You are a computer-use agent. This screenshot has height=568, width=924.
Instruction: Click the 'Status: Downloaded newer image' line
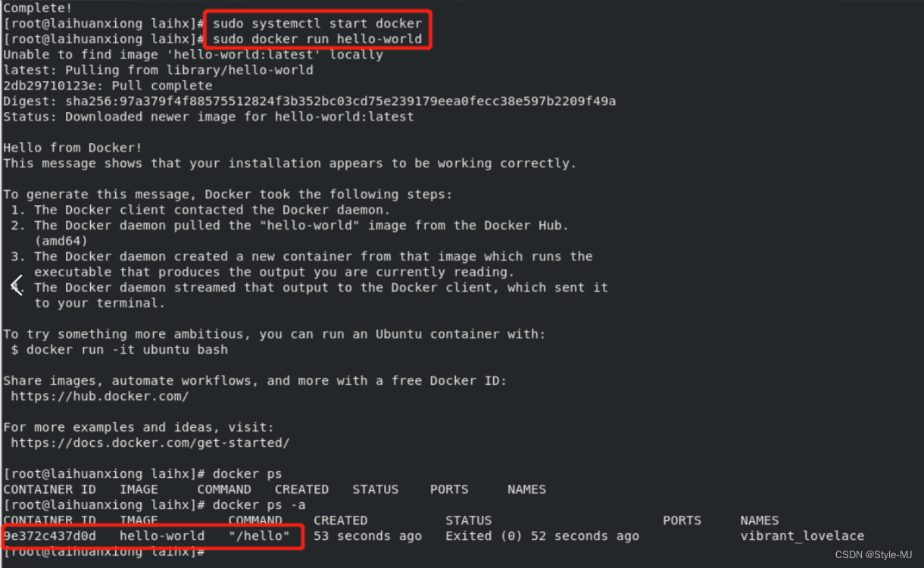pos(208,117)
